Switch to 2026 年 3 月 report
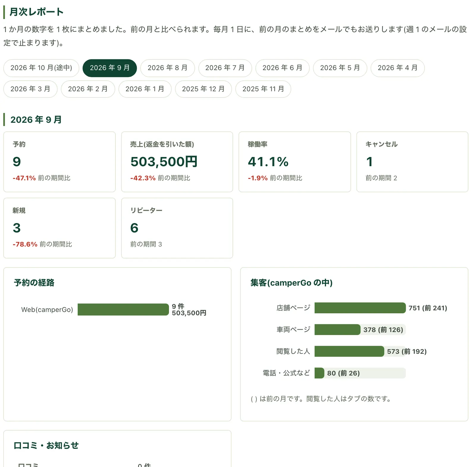476x467 pixels. click(30, 89)
